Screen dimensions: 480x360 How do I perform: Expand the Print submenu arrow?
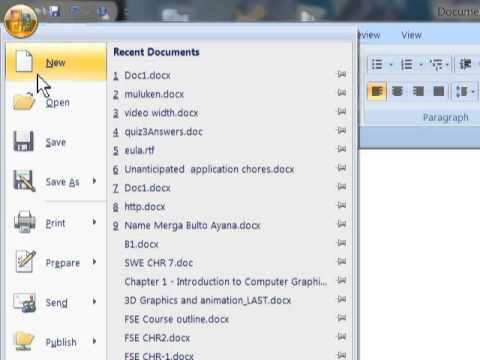tap(94, 222)
